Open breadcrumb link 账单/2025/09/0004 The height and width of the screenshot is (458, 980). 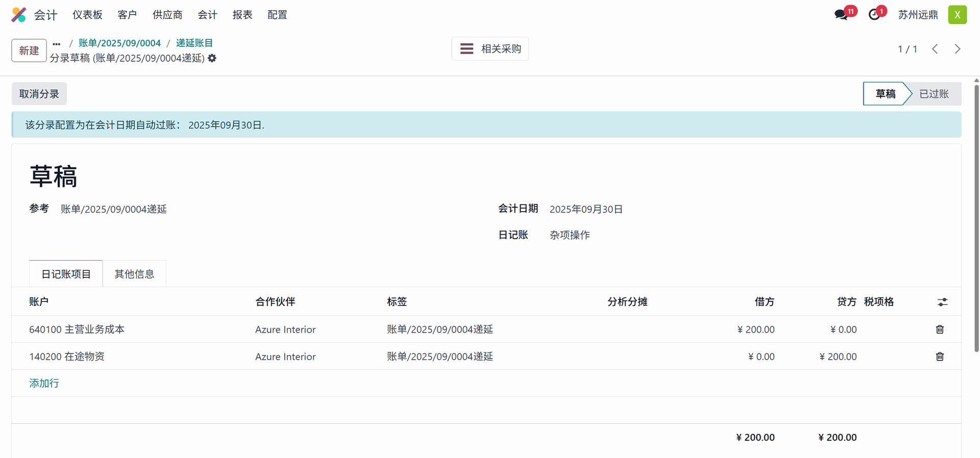click(x=119, y=43)
